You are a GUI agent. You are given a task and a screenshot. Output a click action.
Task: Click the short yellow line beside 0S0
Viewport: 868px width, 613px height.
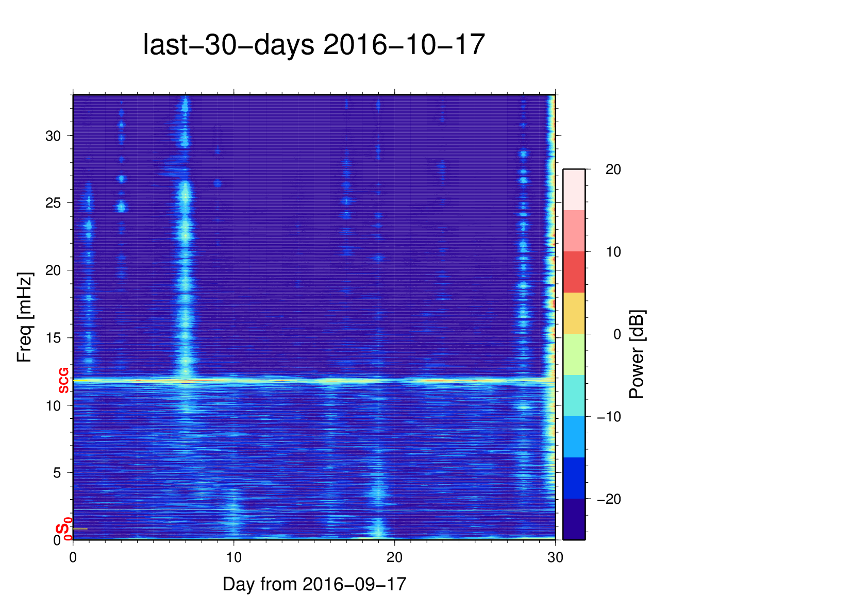tap(80, 529)
